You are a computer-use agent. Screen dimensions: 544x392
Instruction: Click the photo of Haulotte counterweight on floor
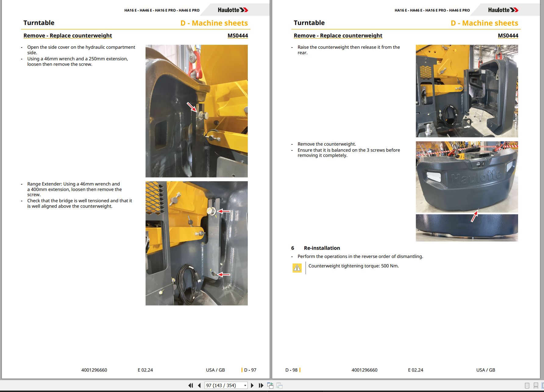(x=467, y=177)
